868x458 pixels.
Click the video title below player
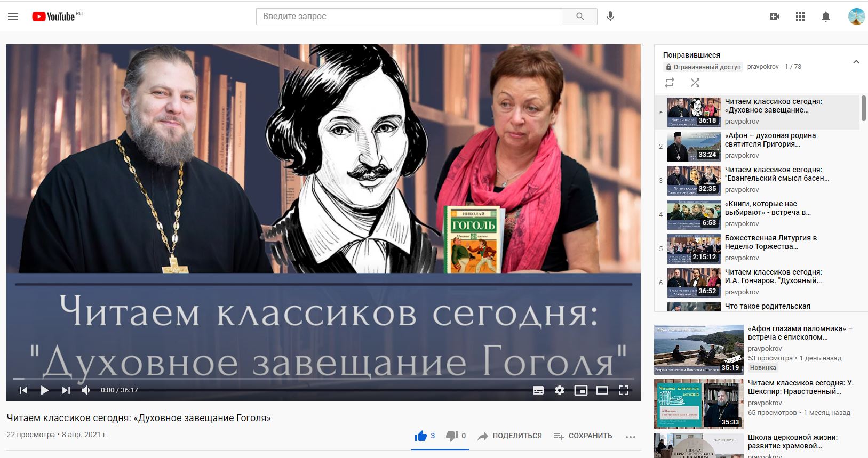tap(139, 418)
